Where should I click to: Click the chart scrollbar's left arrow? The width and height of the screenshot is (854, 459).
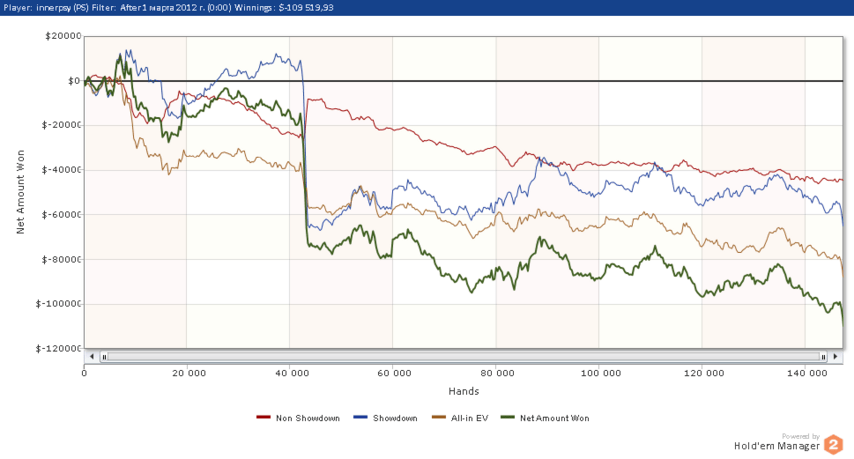click(91, 356)
